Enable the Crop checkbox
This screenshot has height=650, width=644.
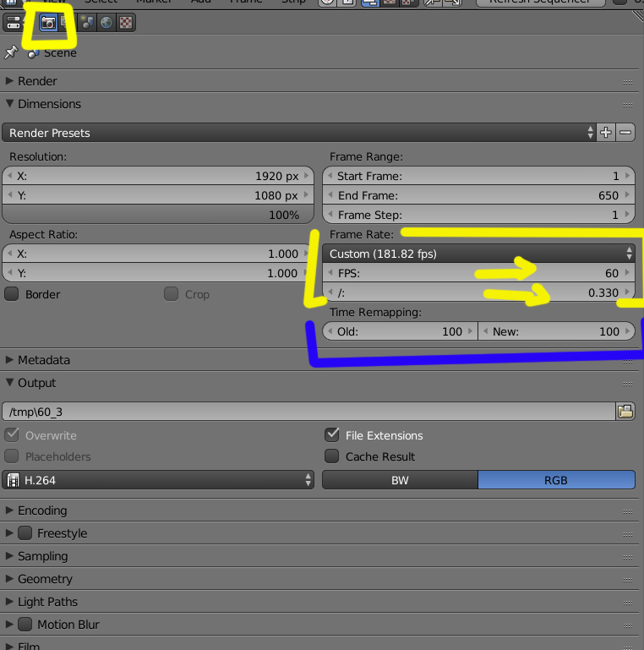click(172, 294)
